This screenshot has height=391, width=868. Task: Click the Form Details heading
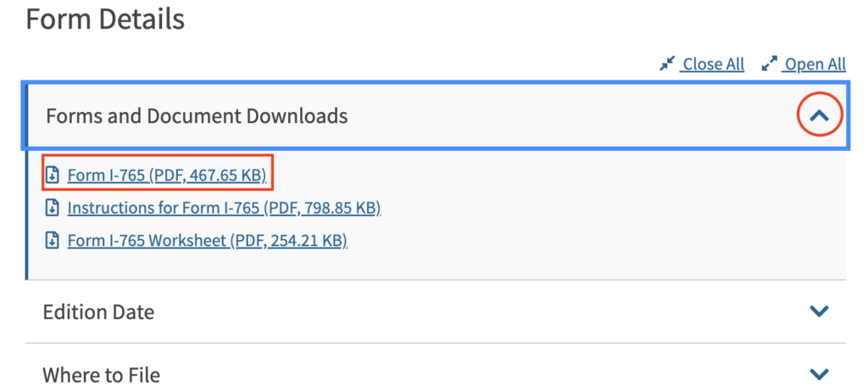click(105, 19)
